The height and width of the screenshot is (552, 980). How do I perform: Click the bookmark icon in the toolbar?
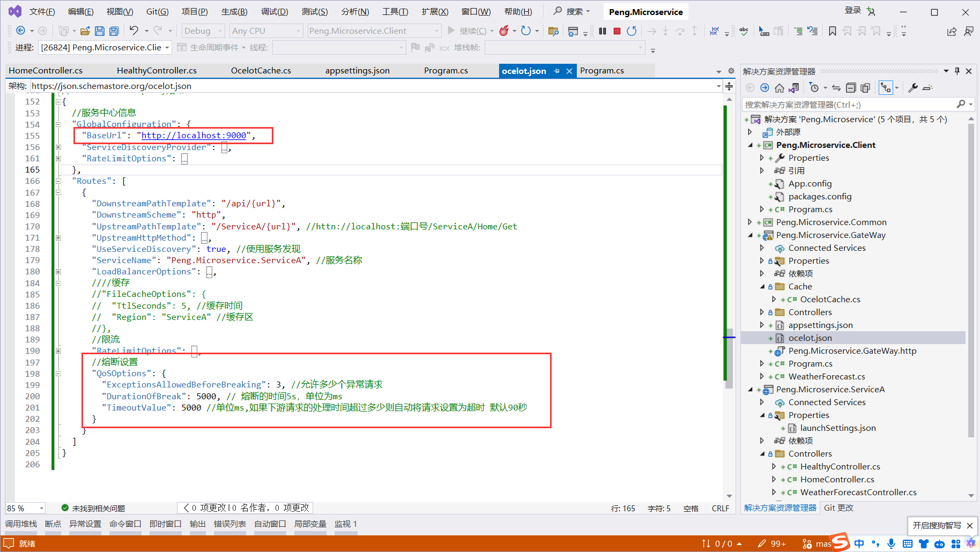coord(832,31)
